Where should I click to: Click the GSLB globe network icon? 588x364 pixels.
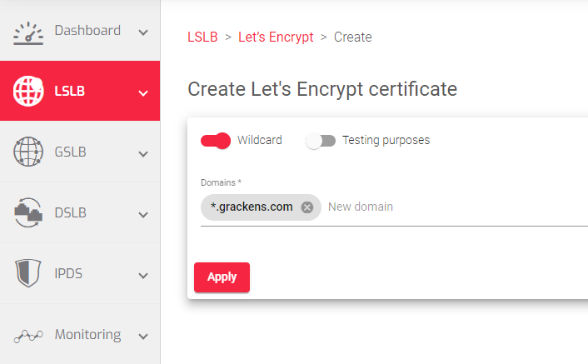point(28,152)
